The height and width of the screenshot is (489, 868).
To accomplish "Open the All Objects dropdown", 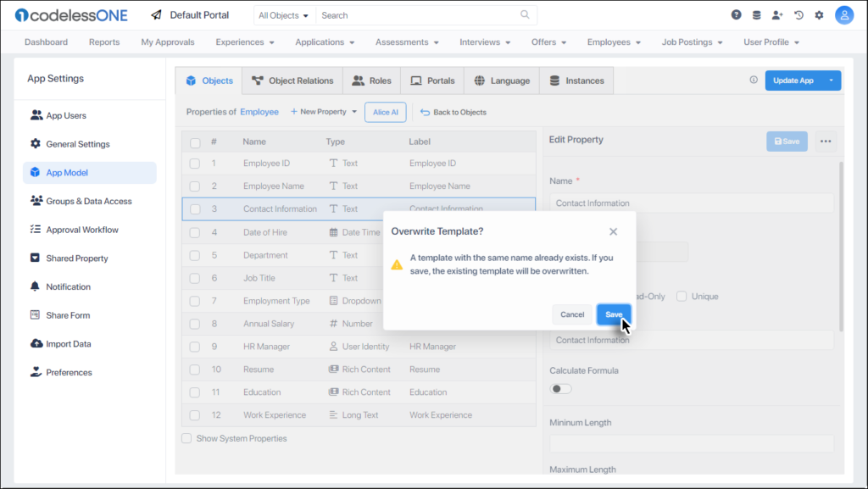I will 284,15.
